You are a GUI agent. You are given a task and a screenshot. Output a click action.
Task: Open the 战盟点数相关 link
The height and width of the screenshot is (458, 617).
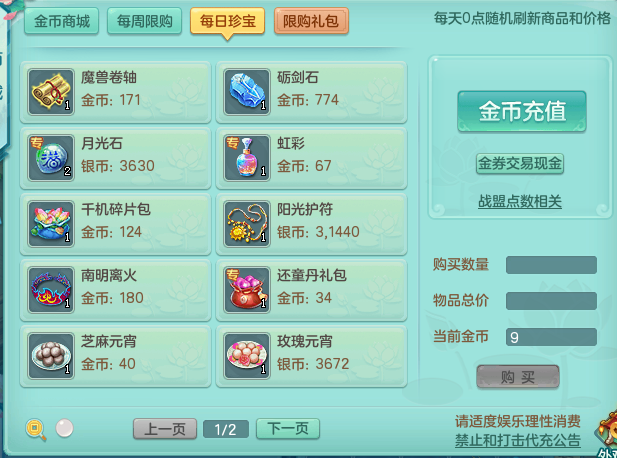pos(519,201)
